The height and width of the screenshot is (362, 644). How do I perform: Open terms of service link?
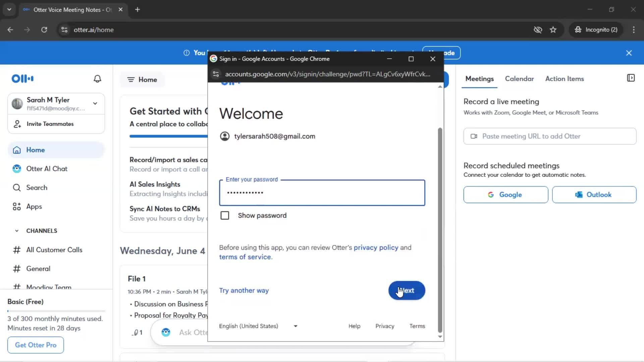[245, 257]
